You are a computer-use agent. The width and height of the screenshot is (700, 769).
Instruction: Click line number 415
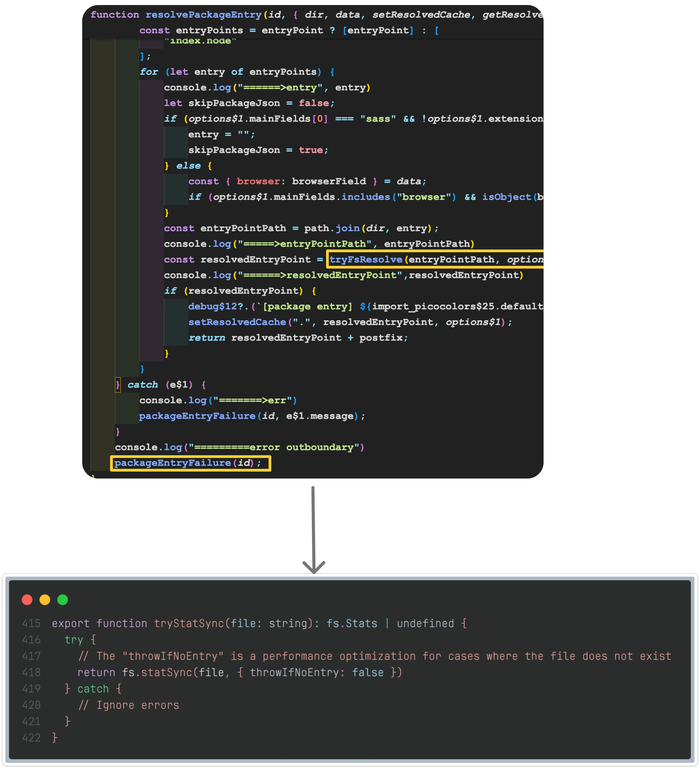(31, 623)
